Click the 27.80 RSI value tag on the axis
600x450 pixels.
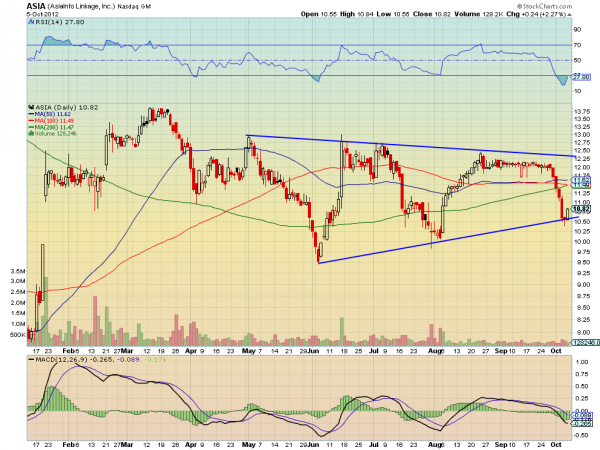click(582, 77)
